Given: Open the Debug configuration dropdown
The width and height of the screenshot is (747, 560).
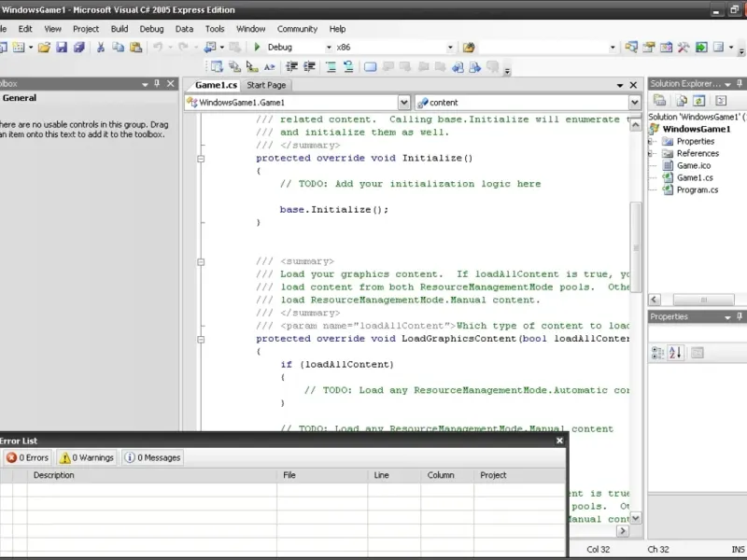Looking at the screenshot, I should pos(328,47).
